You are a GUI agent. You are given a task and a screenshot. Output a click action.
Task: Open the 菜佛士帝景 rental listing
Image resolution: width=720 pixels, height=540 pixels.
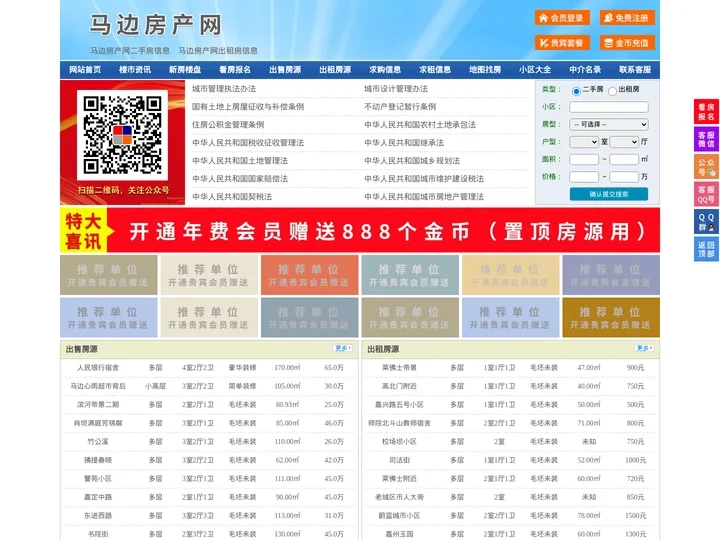coord(399,367)
